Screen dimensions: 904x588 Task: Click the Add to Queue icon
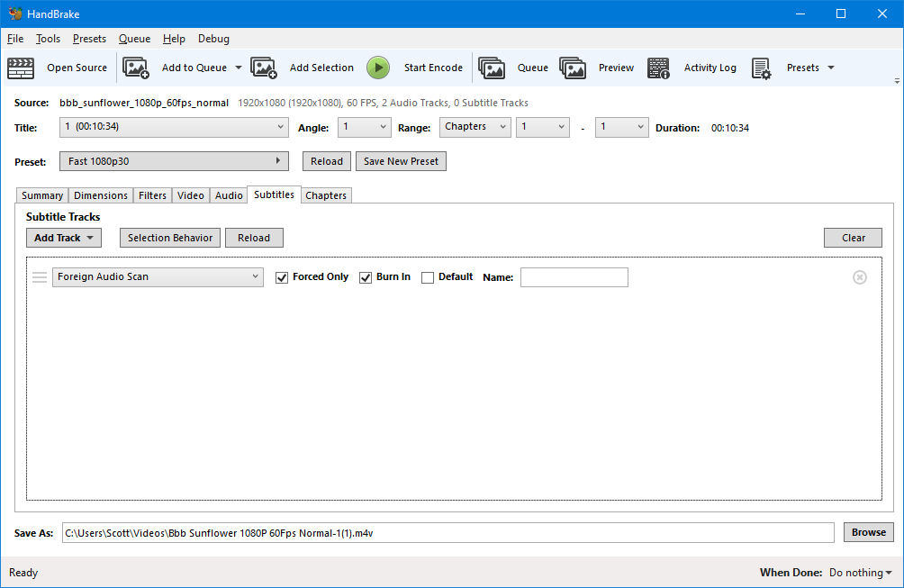point(136,68)
